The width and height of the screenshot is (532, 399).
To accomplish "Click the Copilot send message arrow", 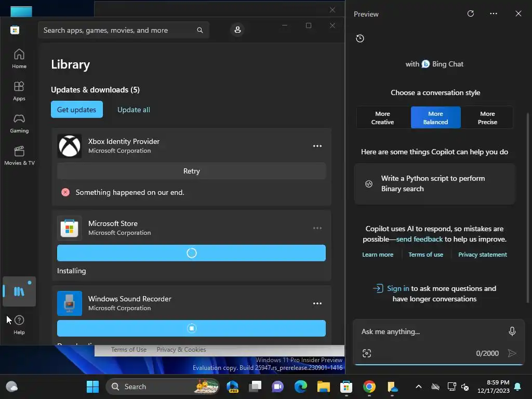I will tap(512, 353).
